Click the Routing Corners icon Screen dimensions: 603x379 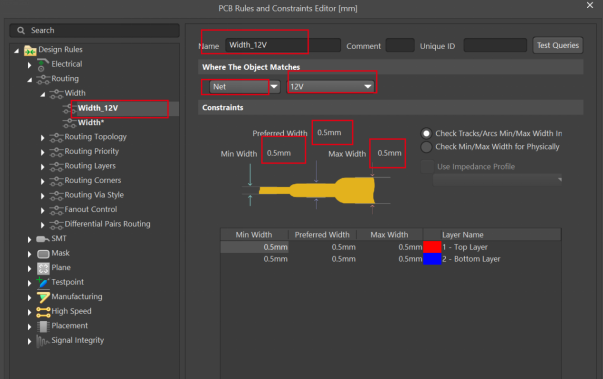57,181
